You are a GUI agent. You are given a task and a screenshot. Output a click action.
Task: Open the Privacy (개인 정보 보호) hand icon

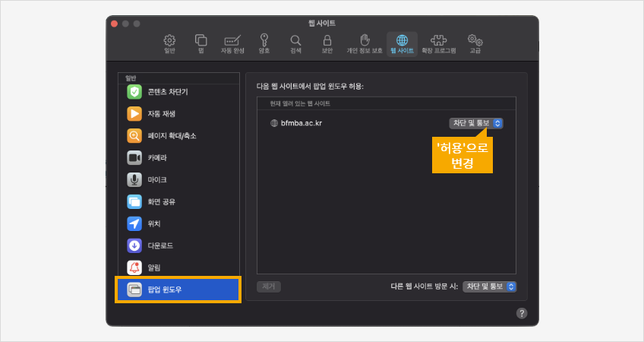click(x=365, y=44)
